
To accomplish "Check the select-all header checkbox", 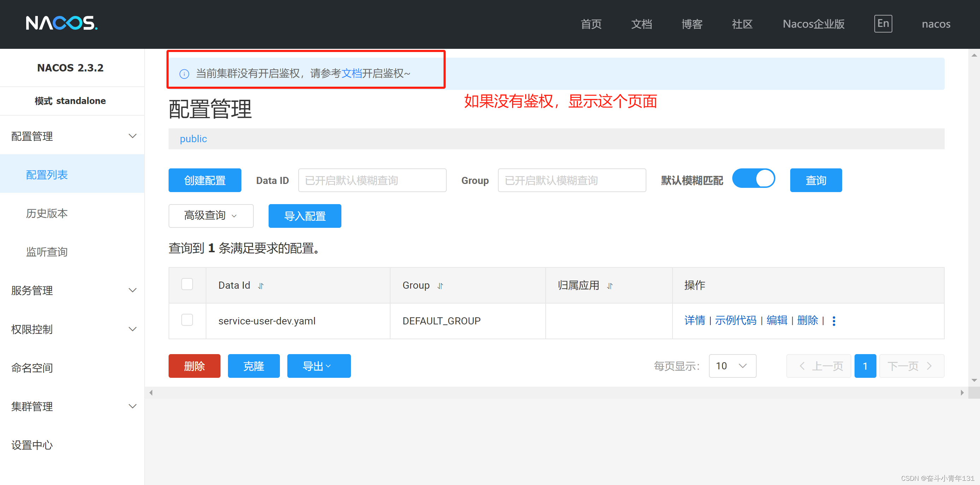I will coord(187,284).
